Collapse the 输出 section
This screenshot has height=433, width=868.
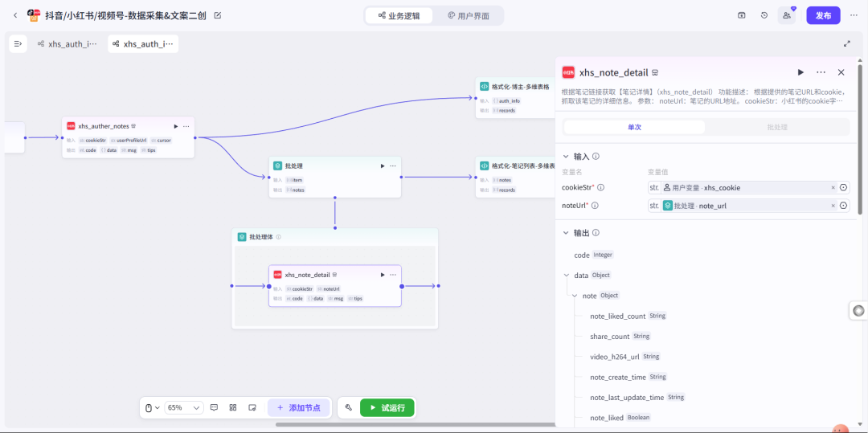(565, 233)
